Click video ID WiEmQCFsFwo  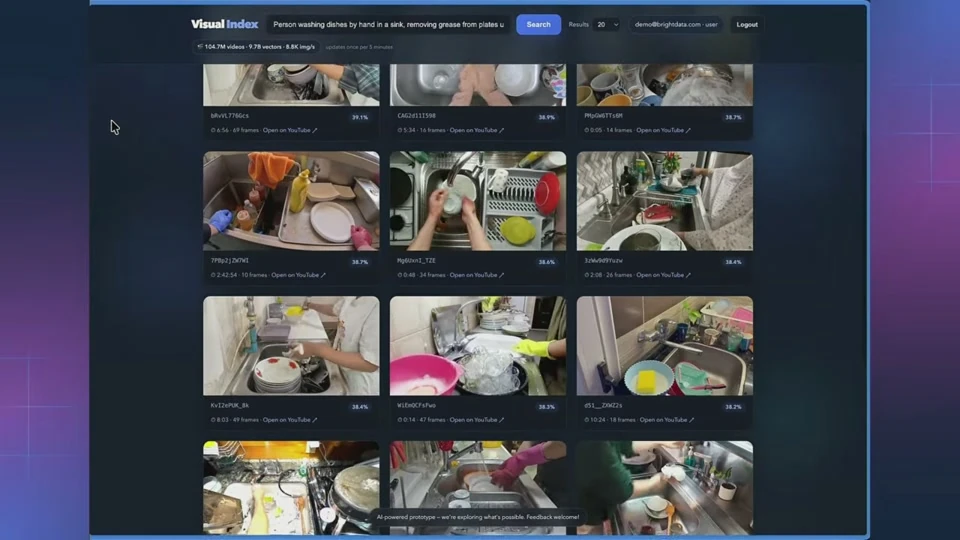[416, 405]
